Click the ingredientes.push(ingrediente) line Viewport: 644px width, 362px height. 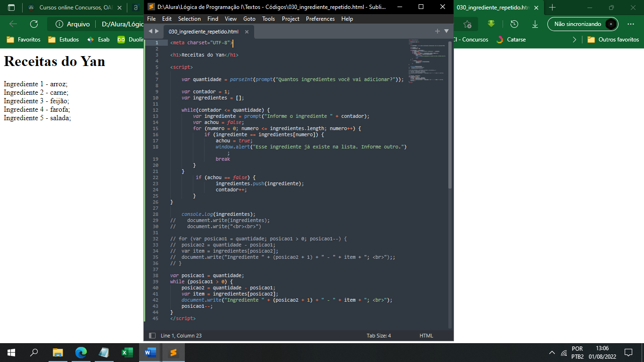[x=260, y=183]
